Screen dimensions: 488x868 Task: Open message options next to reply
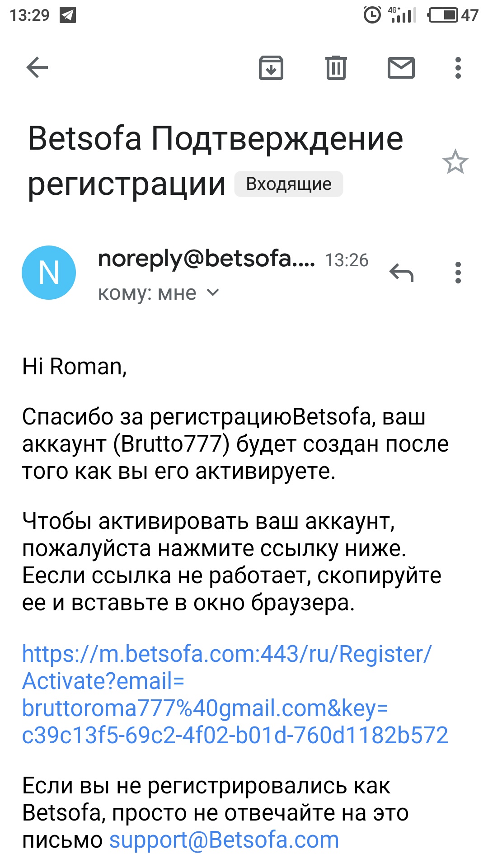[x=458, y=273]
